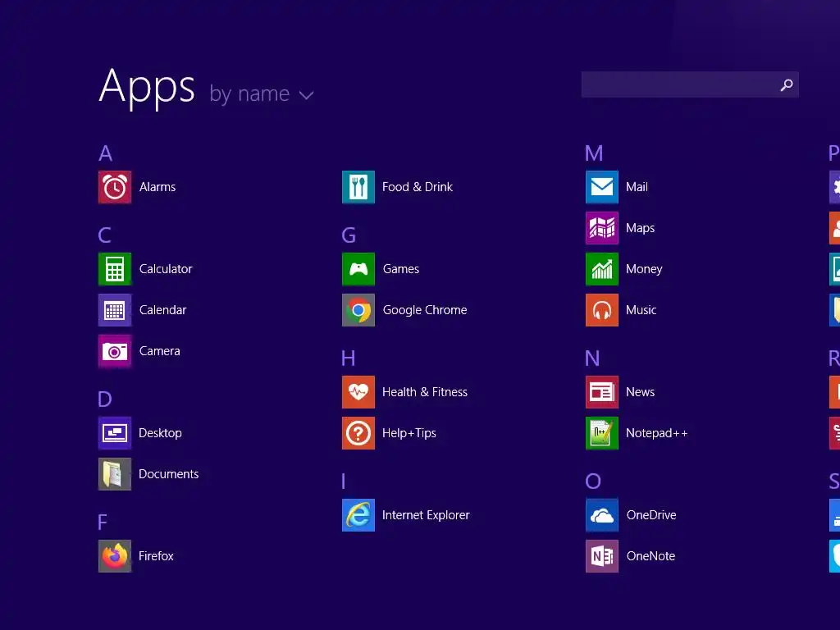840x630 pixels.
Task: Open the Mail envelope icon
Action: pyautogui.click(x=601, y=187)
